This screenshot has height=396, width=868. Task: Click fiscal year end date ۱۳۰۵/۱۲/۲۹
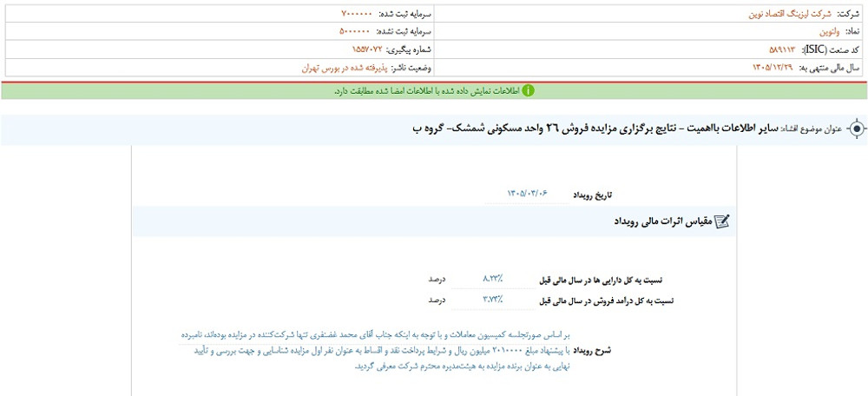pos(773,68)
